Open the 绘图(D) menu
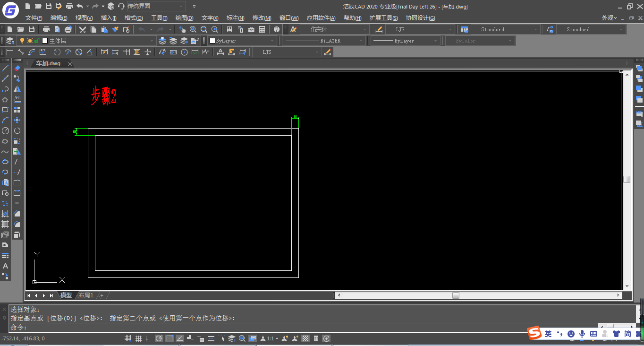 (x=184, y=18)
